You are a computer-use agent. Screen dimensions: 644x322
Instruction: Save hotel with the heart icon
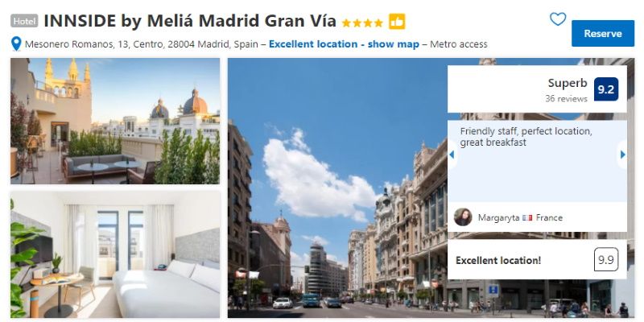[x=558, y=19]
